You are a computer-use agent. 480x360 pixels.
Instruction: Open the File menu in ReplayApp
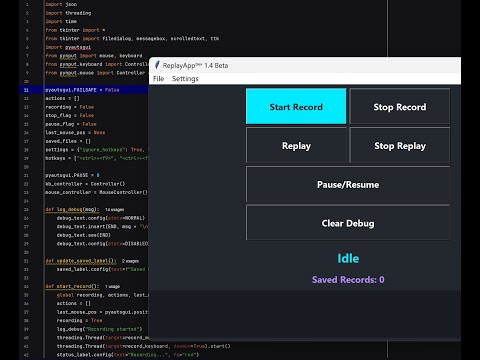(159, 79)
